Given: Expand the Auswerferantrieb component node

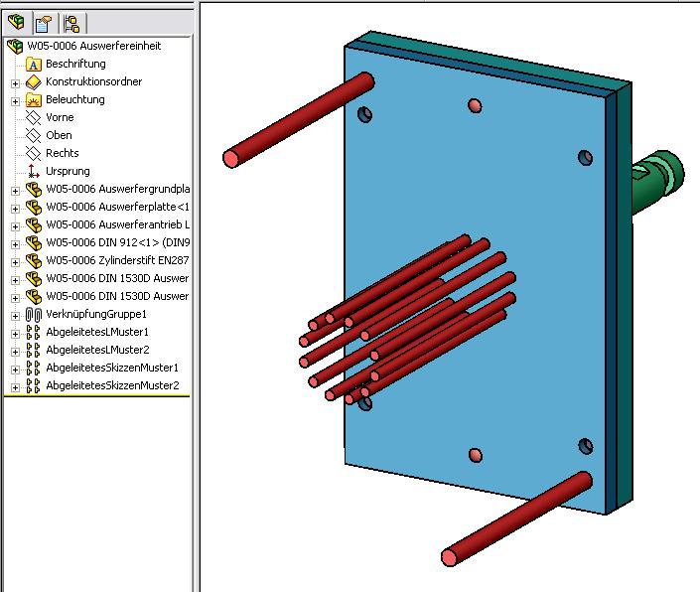Looking at the screenshot, I should 15,226.
